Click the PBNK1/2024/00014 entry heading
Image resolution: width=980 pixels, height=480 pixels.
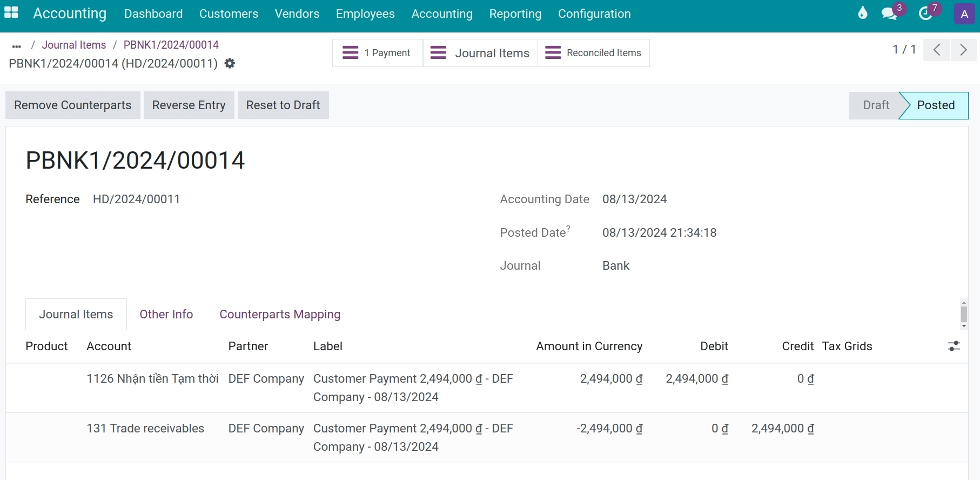coord(136,161)
